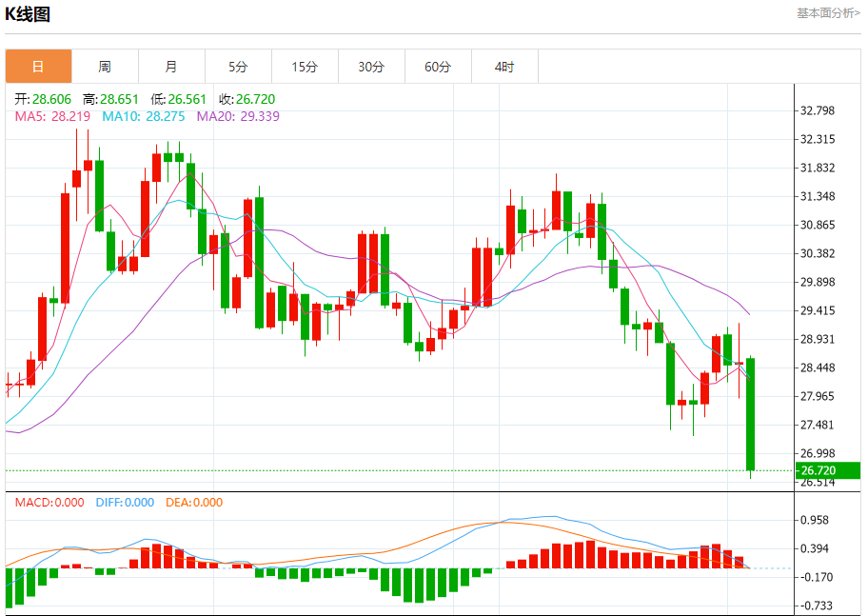Click the 29.415 price axis label

pos(818,310)
